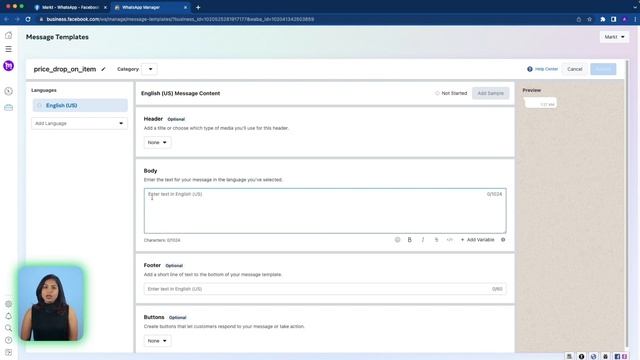This screenshot has width=640, height=360.
Task: Open the browser profile avatar
Action: click(624, 19)
